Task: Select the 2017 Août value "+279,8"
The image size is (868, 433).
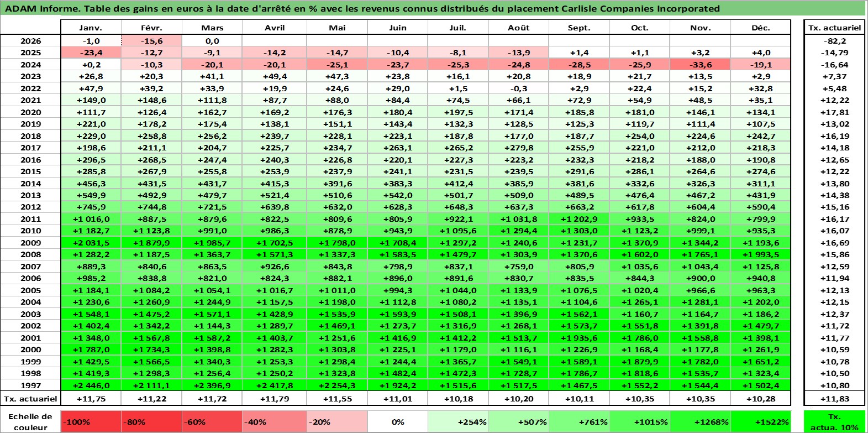Action: pos(518,148)
